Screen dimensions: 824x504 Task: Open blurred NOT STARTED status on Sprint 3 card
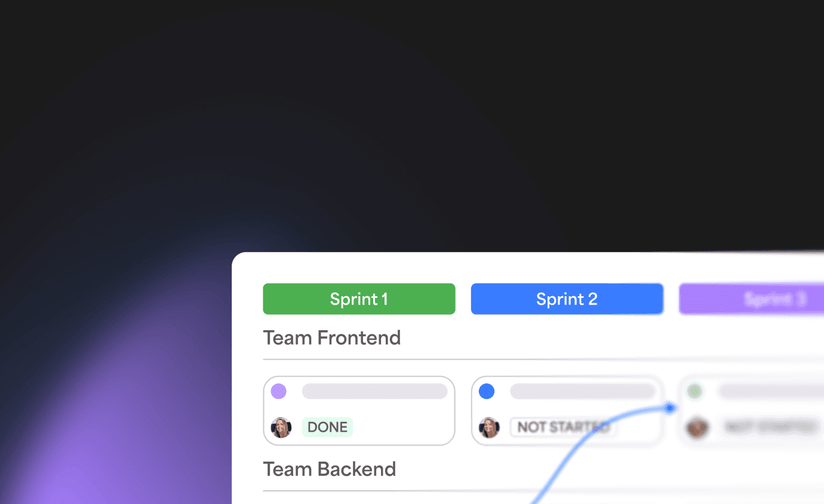tap(770, 427)
